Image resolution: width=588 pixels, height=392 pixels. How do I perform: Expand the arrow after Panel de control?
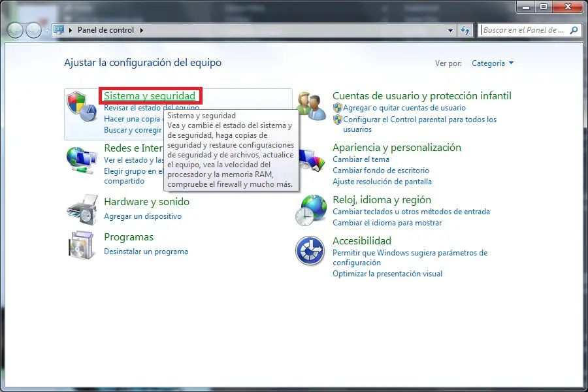pos(142,30)
